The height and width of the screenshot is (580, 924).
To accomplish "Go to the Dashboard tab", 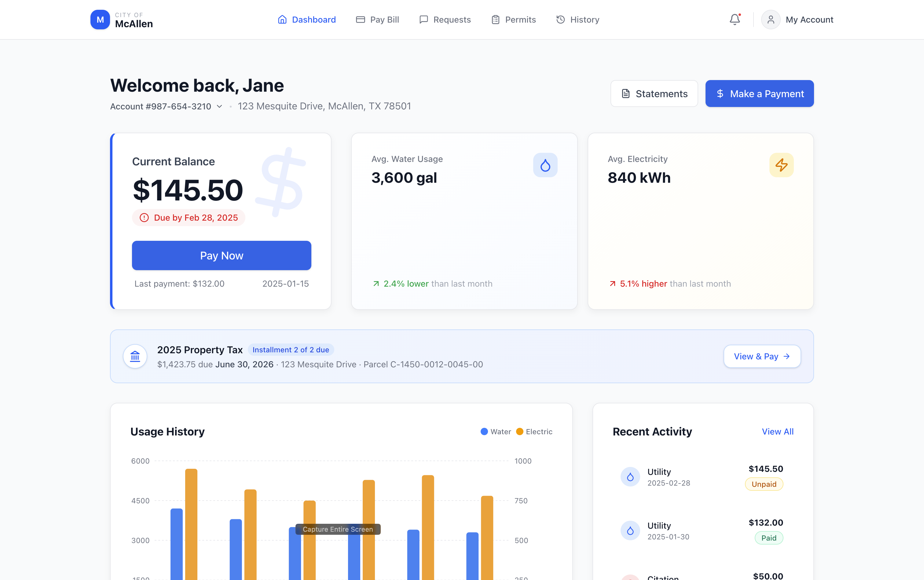I will coord(306,20).
